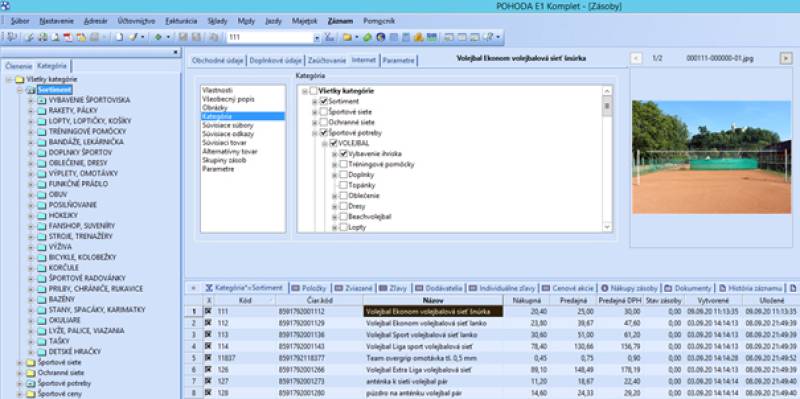The height and width of the screenshot is (399, 800).
Task: Click the help question mark toolbar icon
Action: (x=489, y=37)
